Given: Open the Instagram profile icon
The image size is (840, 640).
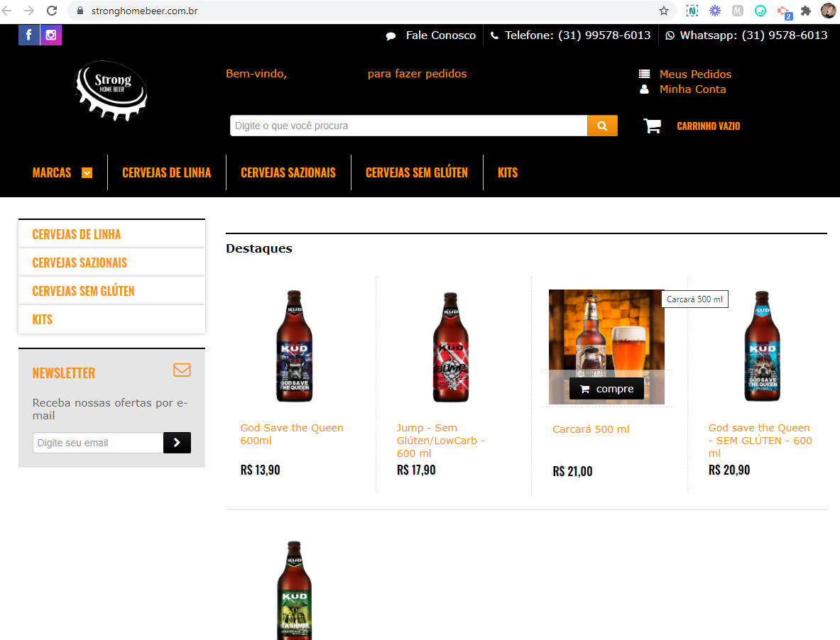Looking at the screenshot, I should point(51,35).
